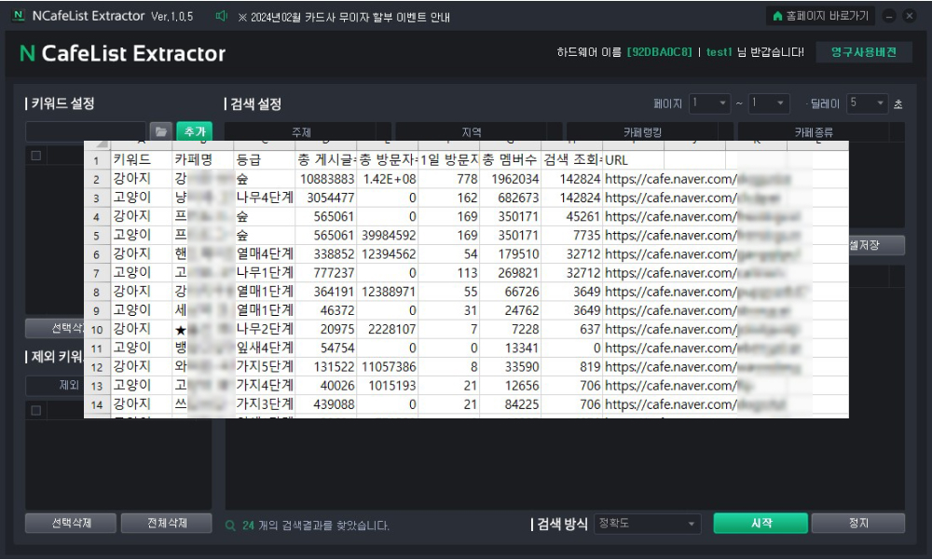Viewport: 932px width, 560px height.
Task: Select the 등급 header cell in spreadsheet
Action: 265,159
